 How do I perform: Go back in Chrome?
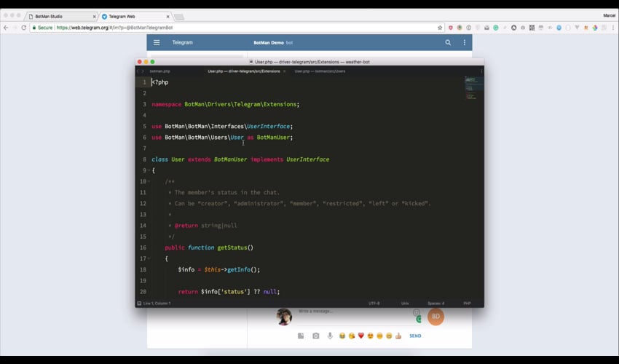click(6, 28)
